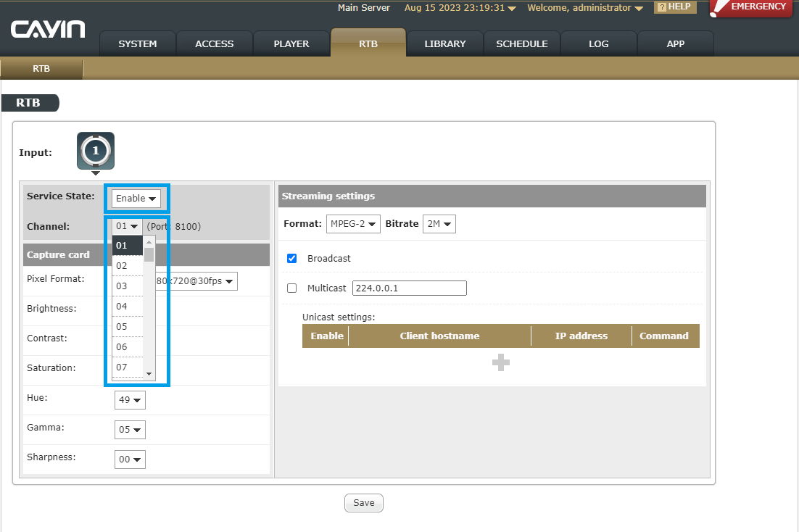This screenshot has width=799, height=532.
Task: Open the Service State dropdown
Action: pyautogui.click(x=136, y=198)
